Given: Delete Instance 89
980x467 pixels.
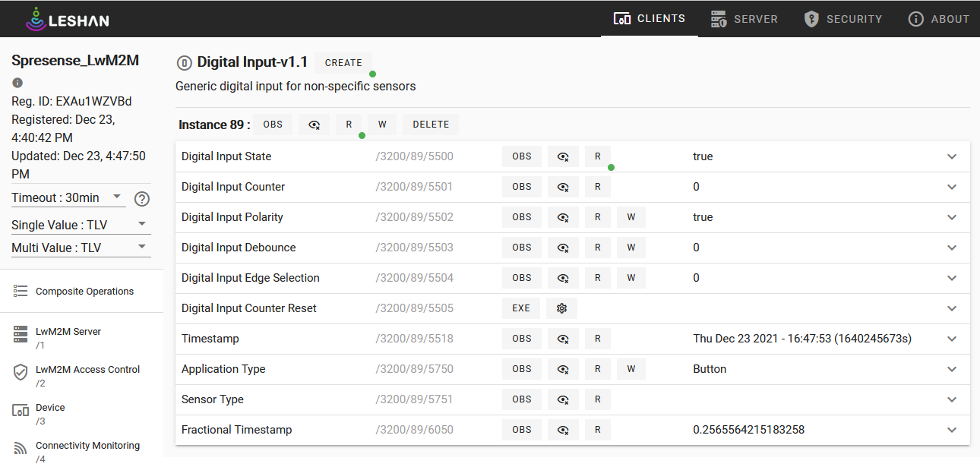Looking at the screenshot, I should 431,125.
